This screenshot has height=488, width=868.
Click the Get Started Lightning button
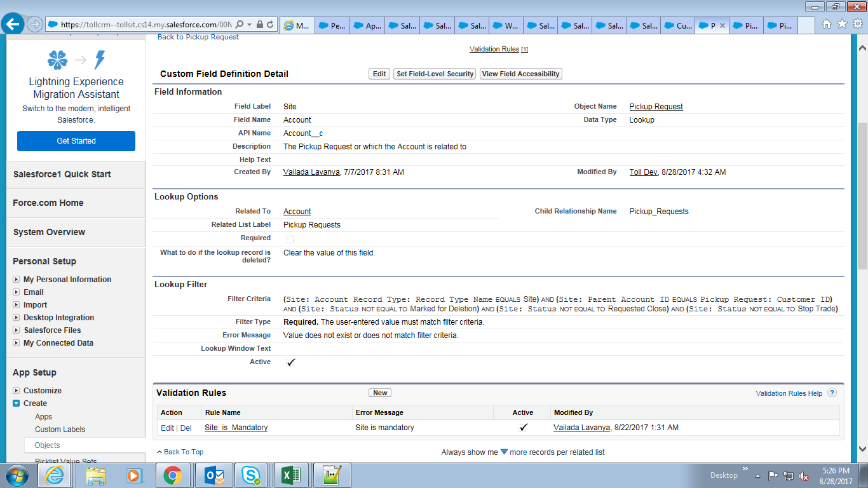76,141
